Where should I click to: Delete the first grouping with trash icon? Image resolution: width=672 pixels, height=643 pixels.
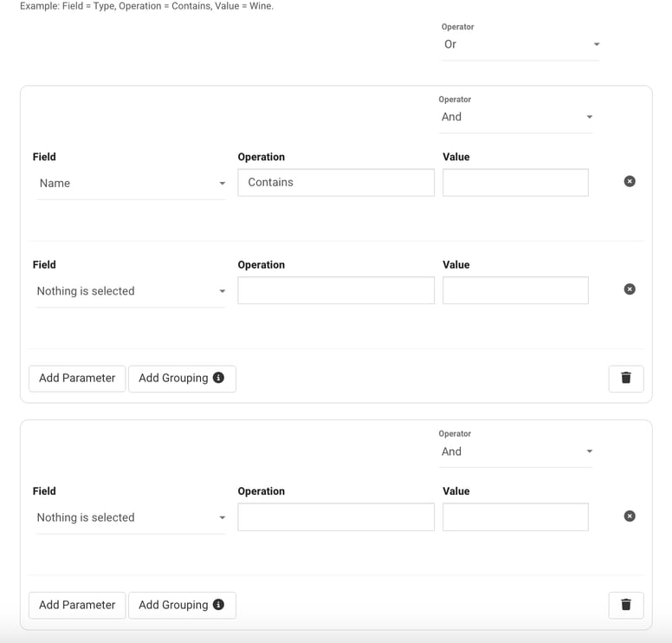pos(626,379)
